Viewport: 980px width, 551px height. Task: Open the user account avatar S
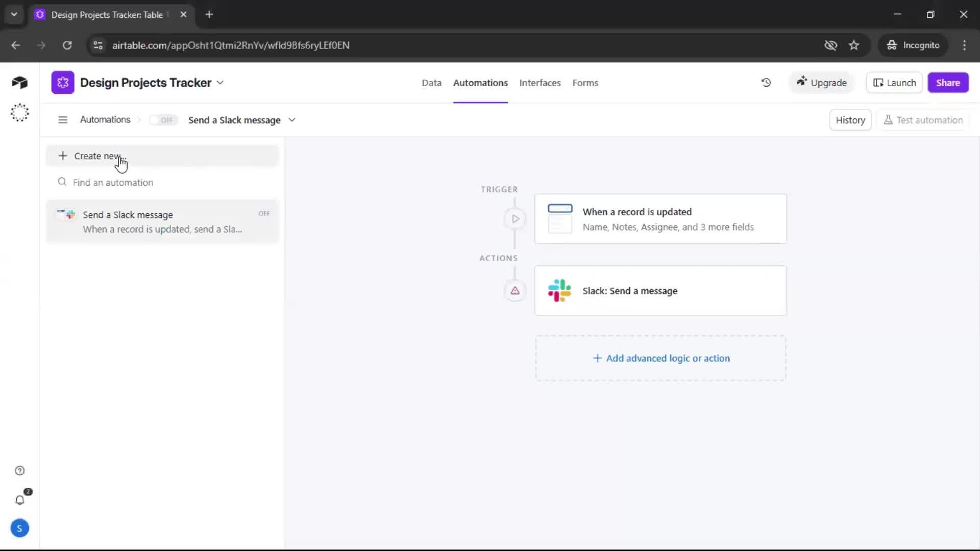19,529
